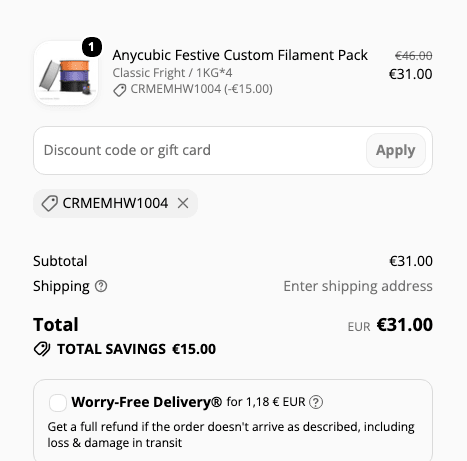Click the Anycubic Festive Custom Filament Pack title
This screenshot has height=461, width=467.
[x=240, y=55]
